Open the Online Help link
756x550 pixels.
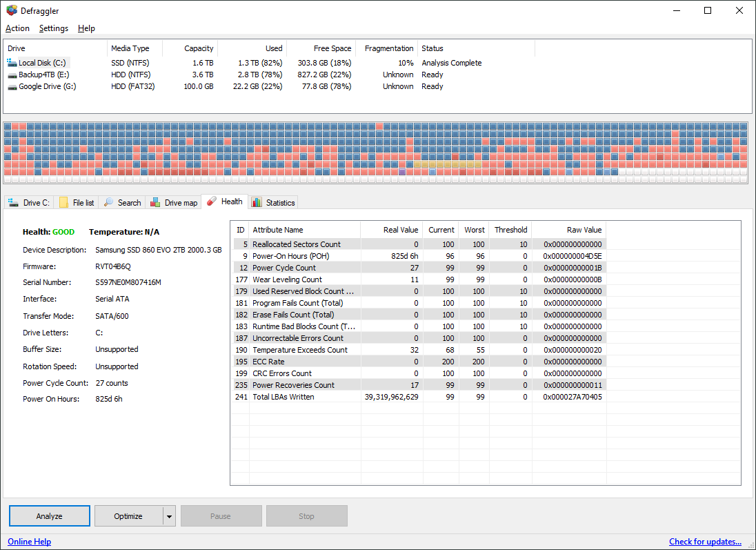(x=30, y=541)
